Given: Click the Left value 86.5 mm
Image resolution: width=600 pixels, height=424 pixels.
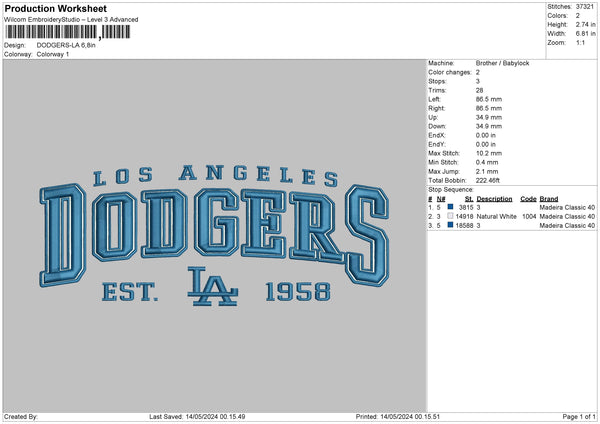Looking at the screenshot, I should pyautogui.click(x=489, y=99).
